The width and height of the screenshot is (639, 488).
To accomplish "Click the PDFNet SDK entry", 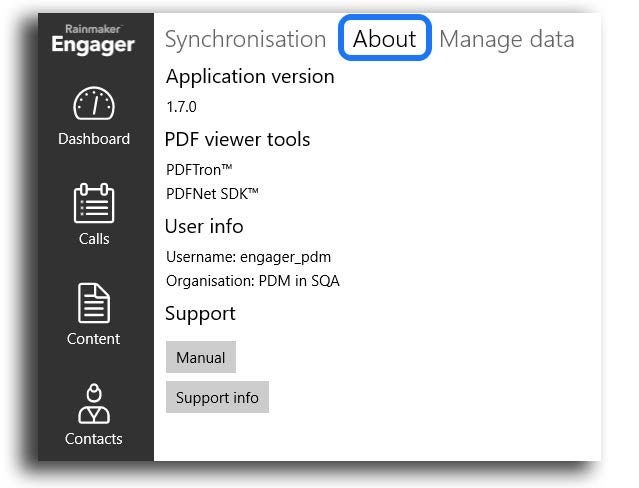I will coord(212,194).
